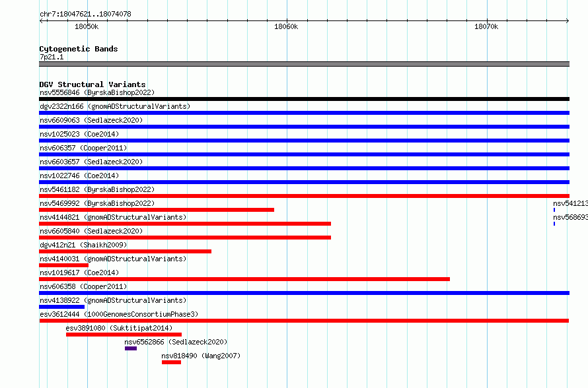Click the gray 7p21.1 cytogenetic band
The image size is (588, 388).
(x=304, y=64)
